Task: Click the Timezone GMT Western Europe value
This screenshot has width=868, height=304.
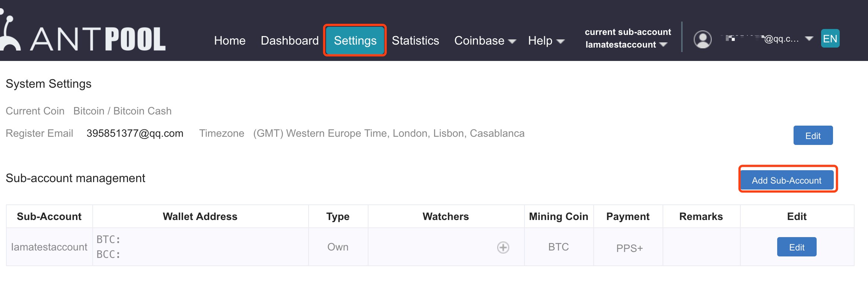Action: point(389,133)
